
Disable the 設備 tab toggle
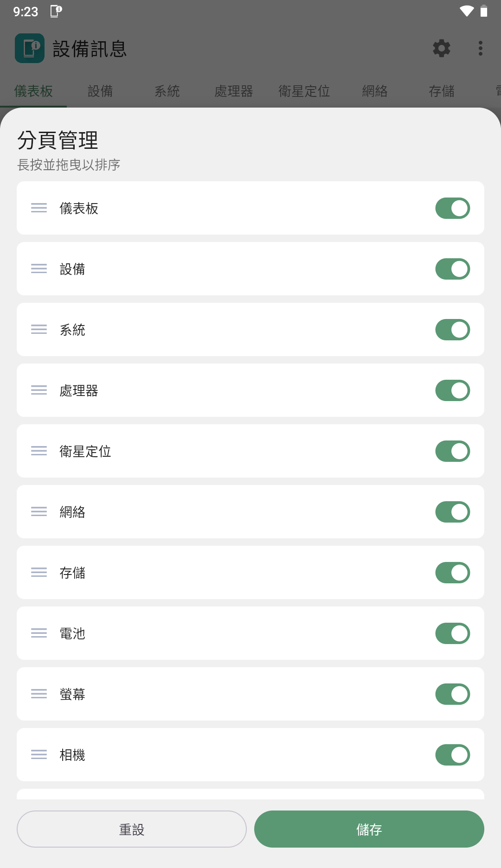452,269
